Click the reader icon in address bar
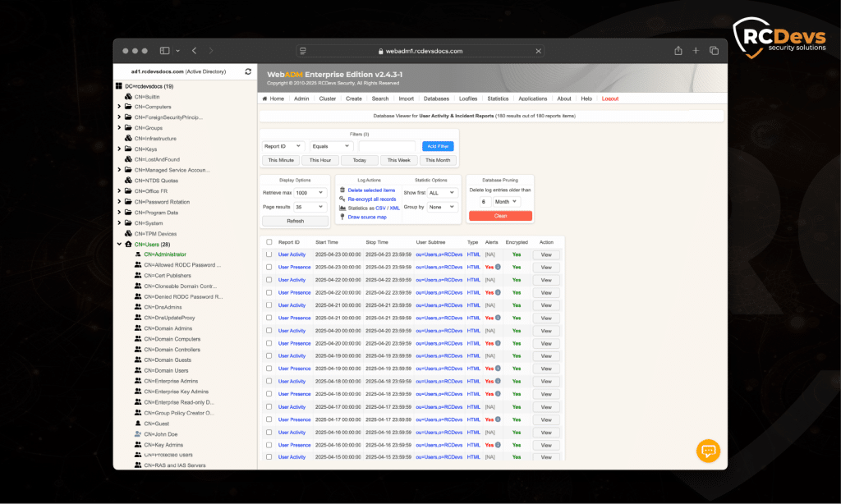This screenshot has height=504, width=841. click(303, 51)
